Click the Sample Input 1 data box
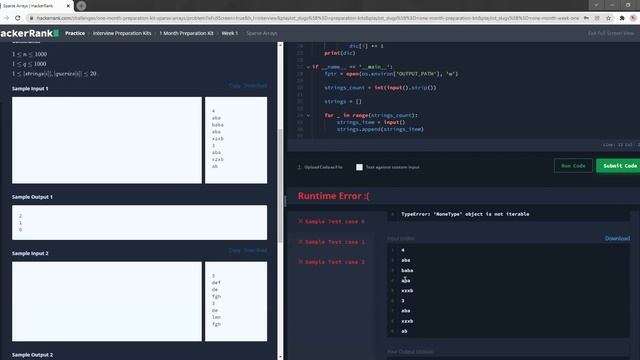 coord(236,140)
